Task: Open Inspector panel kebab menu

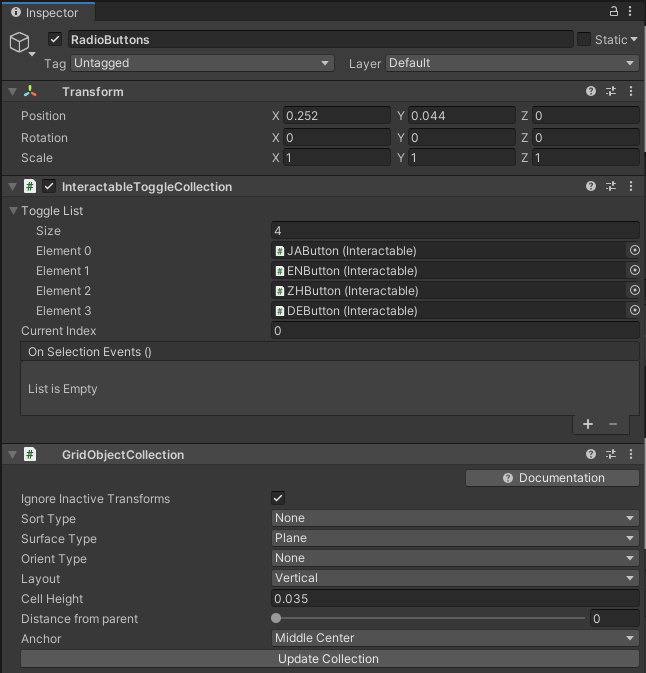Action: [630, 11]
